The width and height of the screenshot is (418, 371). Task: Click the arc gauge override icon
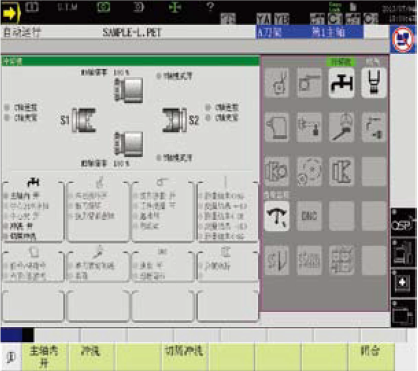[277, 216]
